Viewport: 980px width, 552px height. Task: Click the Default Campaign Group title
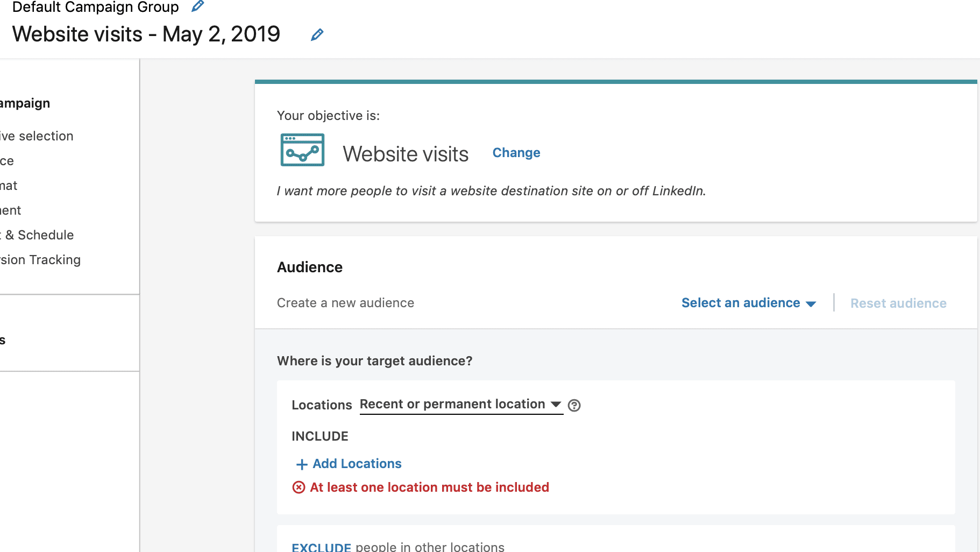95,7
